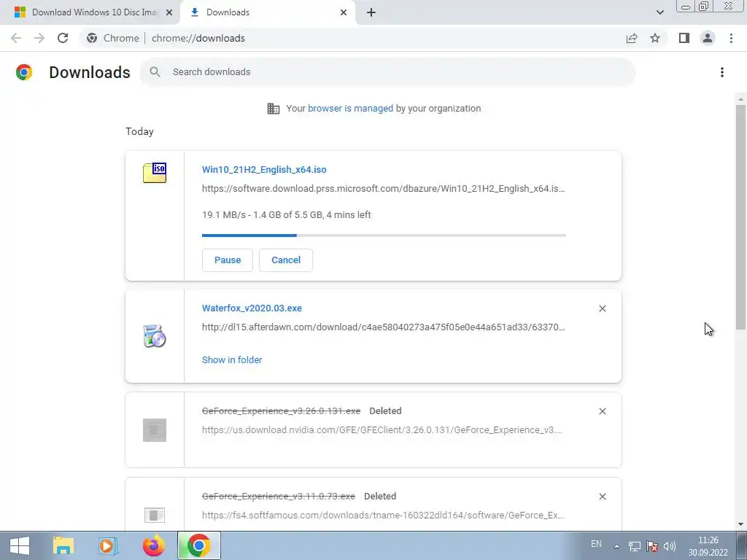This screenshot has width=747, height=560.
Task: Close the Downloads tab
Action: tap(344, 12)
